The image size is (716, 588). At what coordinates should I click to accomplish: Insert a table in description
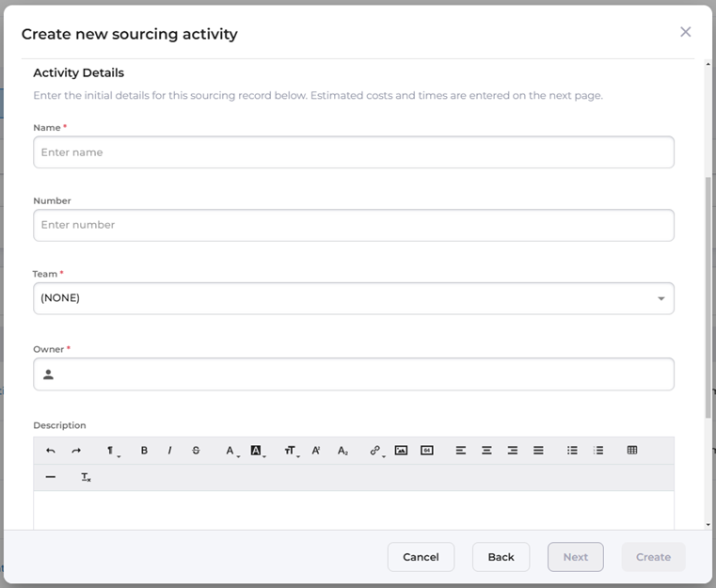click(x=632, y=451)
